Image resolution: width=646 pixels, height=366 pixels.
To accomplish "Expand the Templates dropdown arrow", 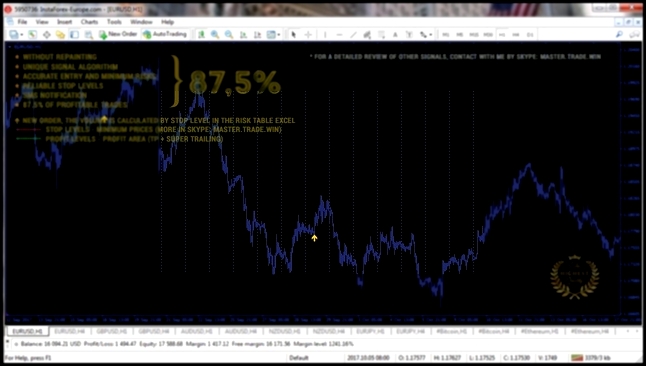I will click(279, 35).
